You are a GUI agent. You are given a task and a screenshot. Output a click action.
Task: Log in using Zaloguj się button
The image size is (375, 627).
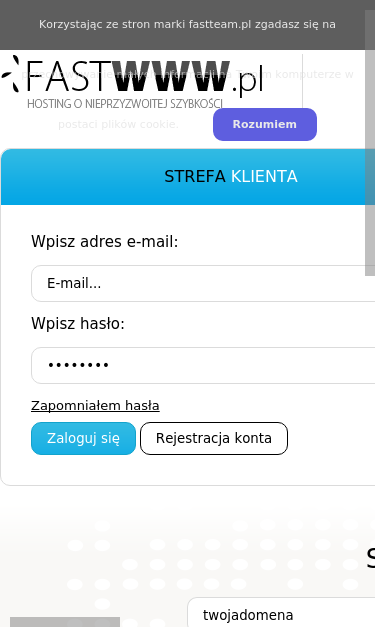point(84,438)
